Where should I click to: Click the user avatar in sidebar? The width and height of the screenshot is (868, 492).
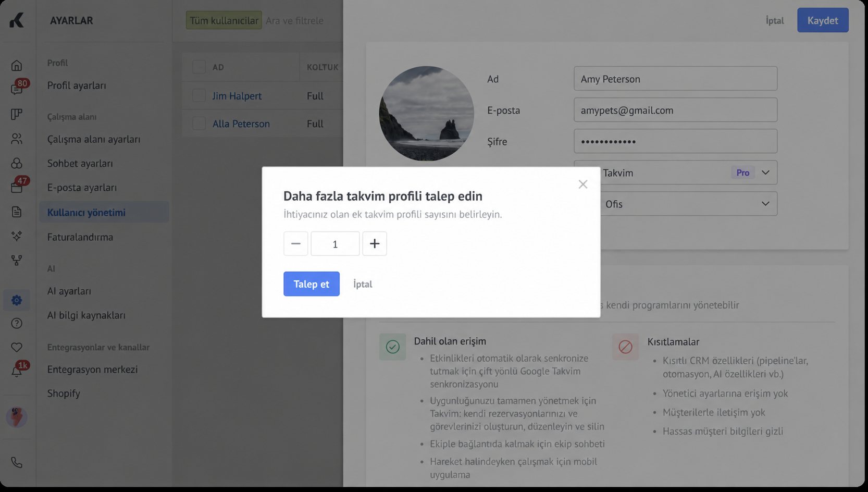(x=17, y=417)
